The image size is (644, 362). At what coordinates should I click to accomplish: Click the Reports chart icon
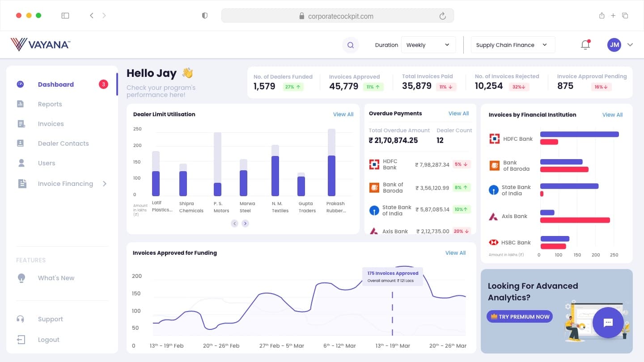tap(20, 104)
